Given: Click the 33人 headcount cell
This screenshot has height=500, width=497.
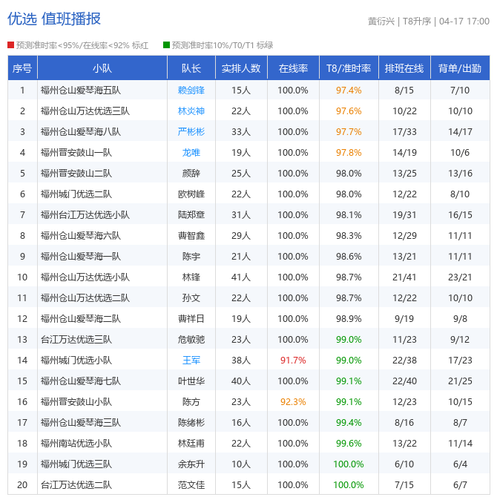Looking at the screenshot, I should [241, 132].
